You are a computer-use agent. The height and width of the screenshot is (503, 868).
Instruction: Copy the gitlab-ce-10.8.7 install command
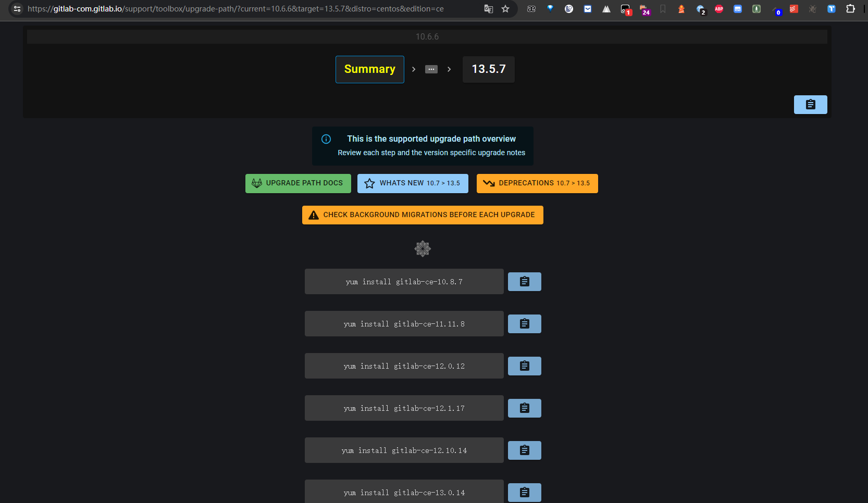pos(525,282)
